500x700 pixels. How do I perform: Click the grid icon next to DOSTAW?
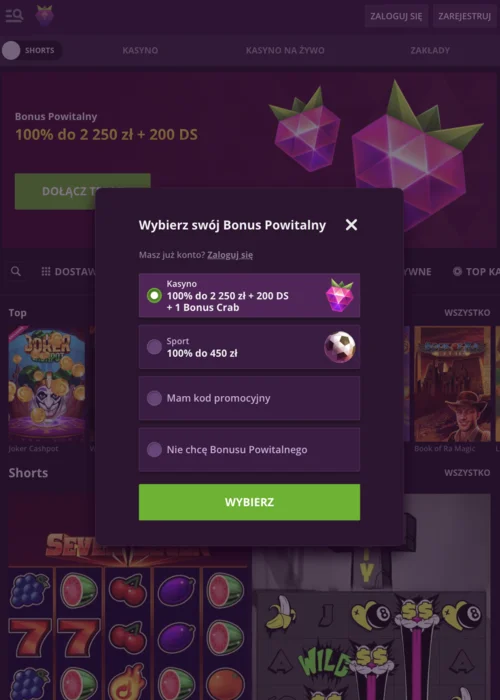coord(46,271)
